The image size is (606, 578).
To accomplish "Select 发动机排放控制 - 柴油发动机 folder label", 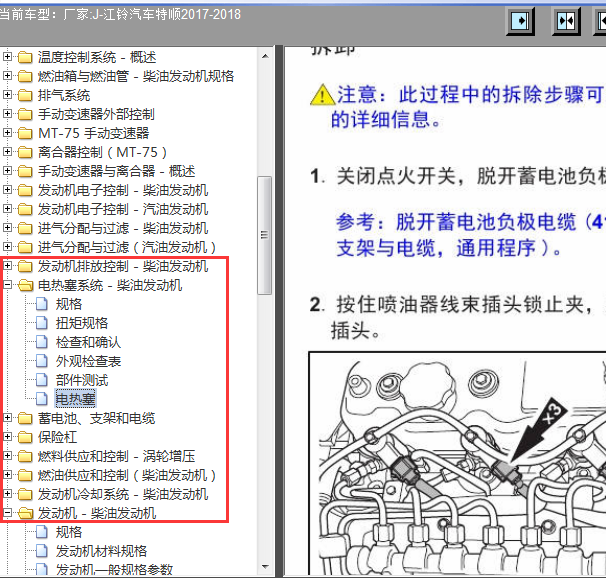I will [x=123, y=266].
